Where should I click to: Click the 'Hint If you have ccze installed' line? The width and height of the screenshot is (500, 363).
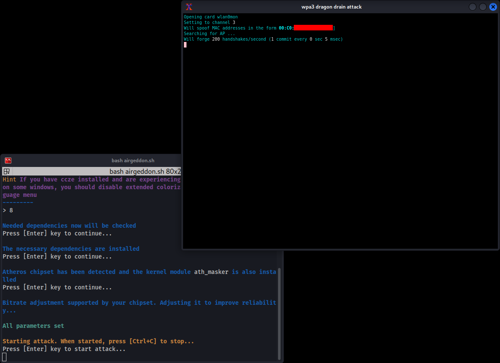(92, 180)
